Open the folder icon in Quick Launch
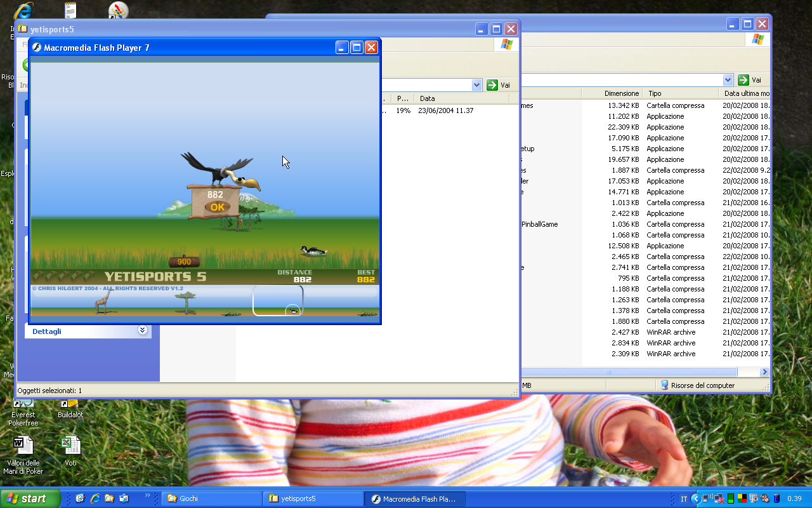Image resolution: width=812 pixels, height=508 pixels. [110, 498]
